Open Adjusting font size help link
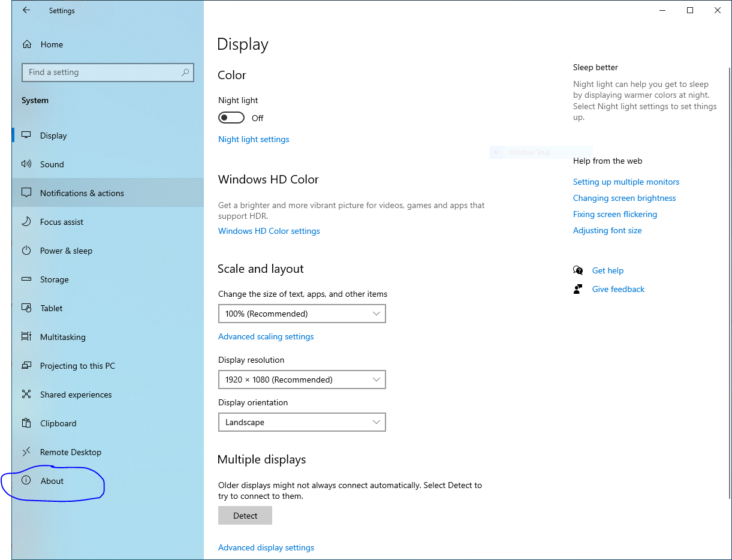The height and width of the screenshot is (560, 732). pos(607,230)
